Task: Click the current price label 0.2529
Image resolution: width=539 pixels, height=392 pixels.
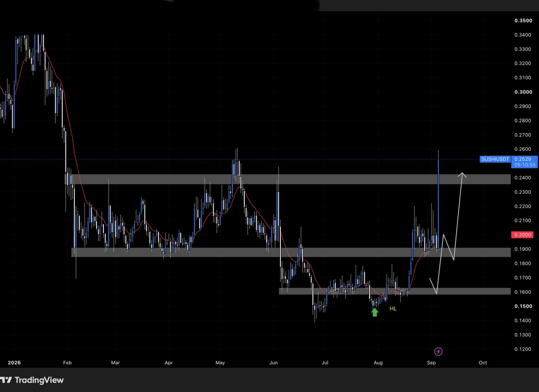Action: [x=523, y=159]
